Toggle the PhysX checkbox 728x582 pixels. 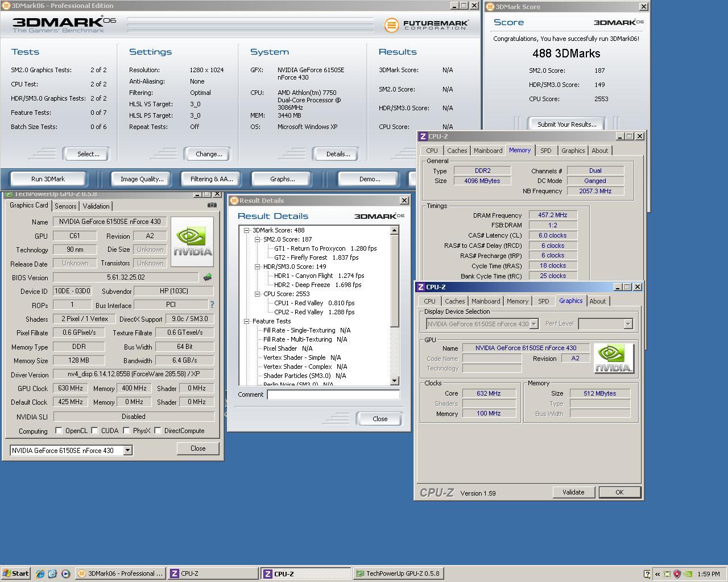pyautogui.click(x=126, y=431)
